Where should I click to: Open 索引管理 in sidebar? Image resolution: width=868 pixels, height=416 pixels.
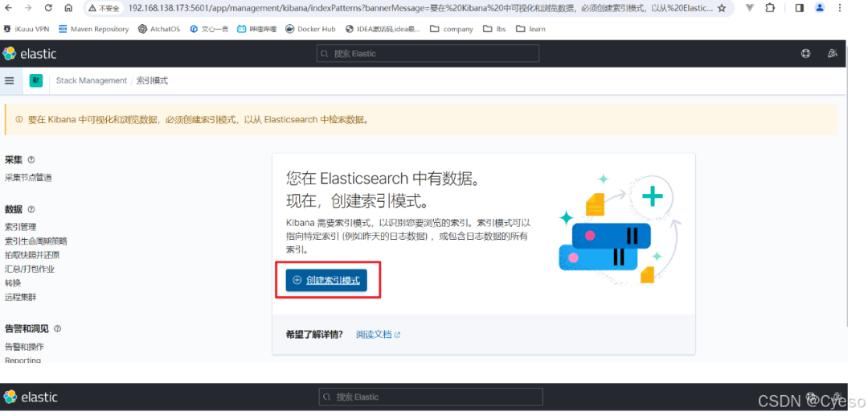coord(20,227)
